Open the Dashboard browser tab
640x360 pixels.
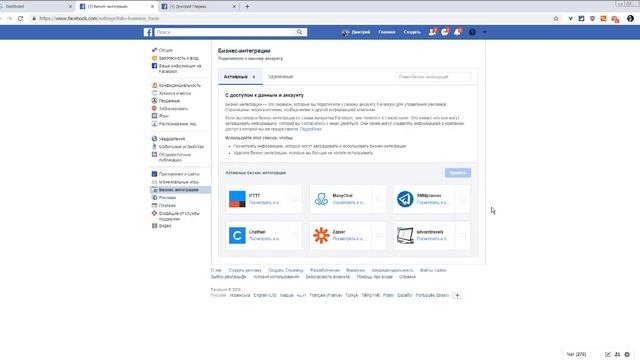coord(36,7)
